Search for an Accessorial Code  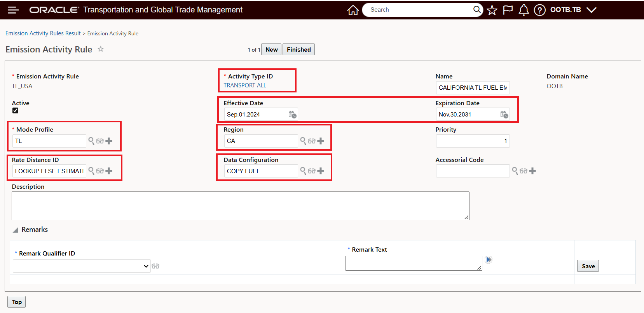(x=515, y=170)
